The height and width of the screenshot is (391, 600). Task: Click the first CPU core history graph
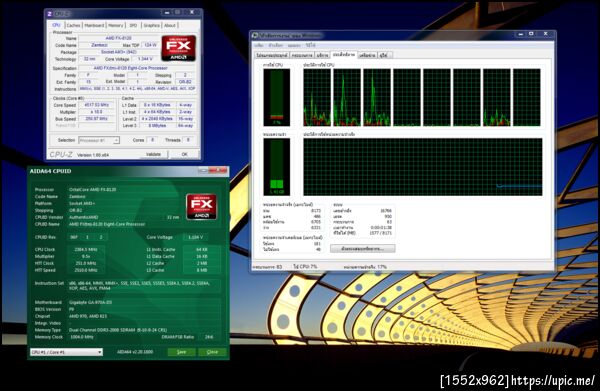(x=317, y=98)
